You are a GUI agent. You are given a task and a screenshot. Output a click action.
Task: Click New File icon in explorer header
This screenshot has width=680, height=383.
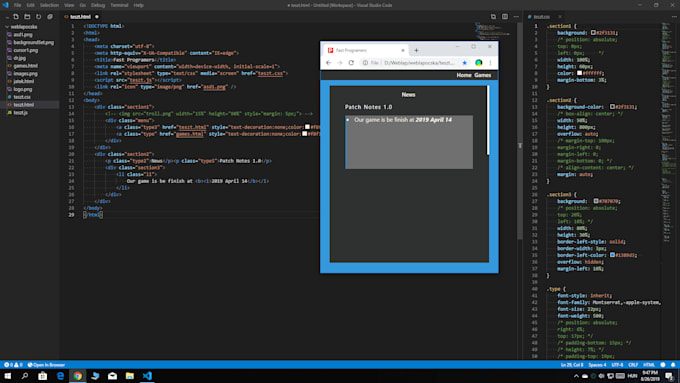tap(16, 16)
